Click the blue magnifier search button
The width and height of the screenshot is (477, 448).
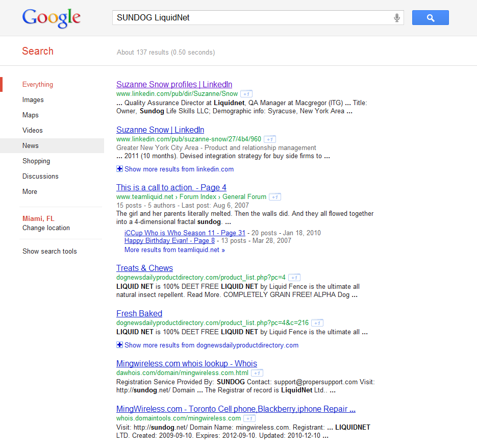(x=431, y=18)
